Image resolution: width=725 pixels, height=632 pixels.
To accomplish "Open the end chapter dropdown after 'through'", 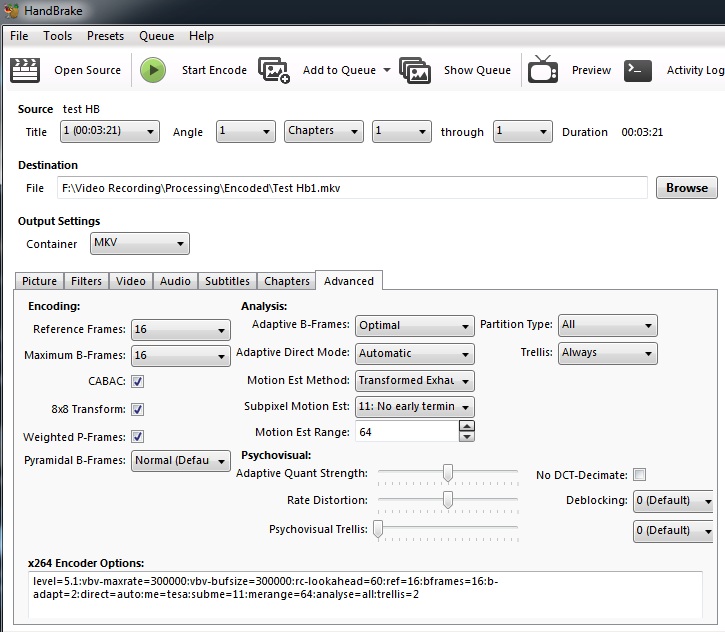I will [522, 131].
